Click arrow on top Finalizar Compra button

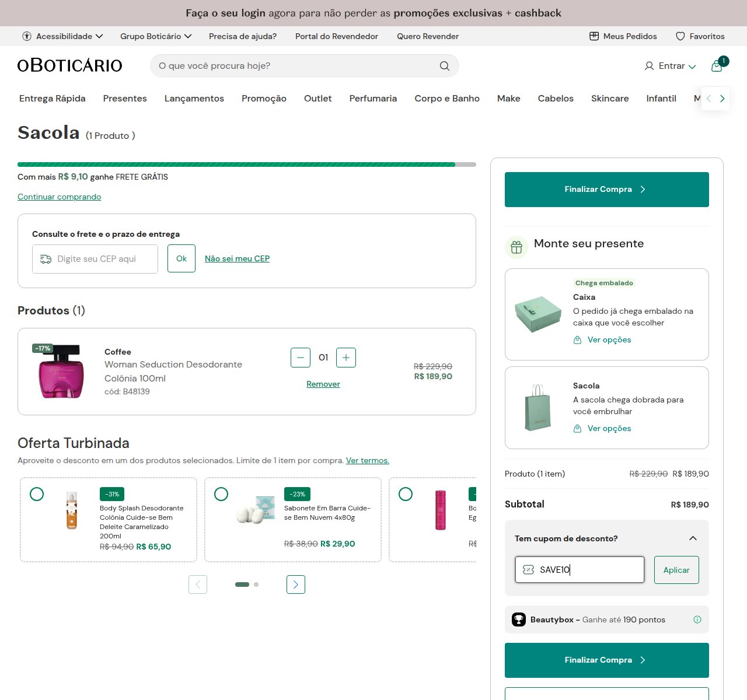tap(643, 190)
